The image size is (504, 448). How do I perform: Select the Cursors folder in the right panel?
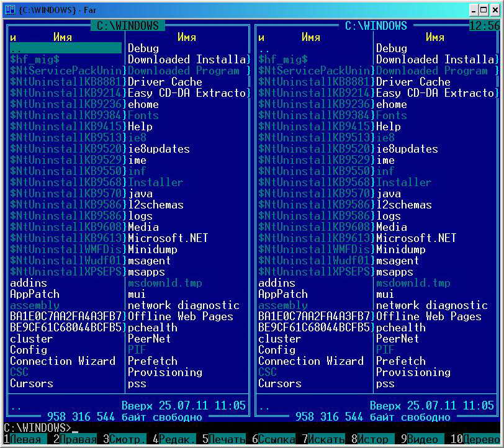[x=279, y=383]
